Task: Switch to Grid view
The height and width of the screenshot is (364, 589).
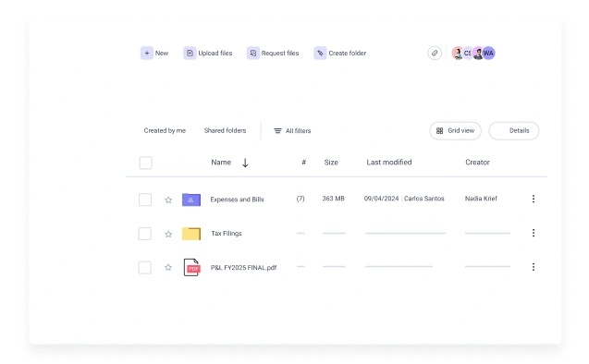Action: 455,130
